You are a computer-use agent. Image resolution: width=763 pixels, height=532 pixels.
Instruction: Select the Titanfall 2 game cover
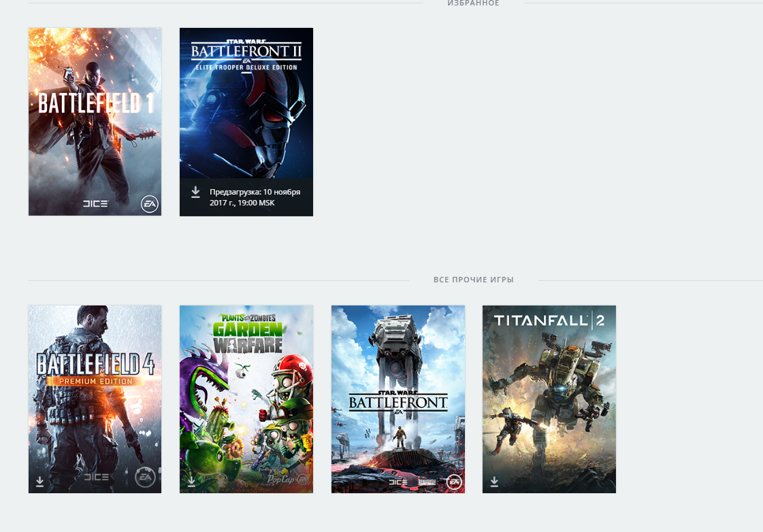[549, 399]
